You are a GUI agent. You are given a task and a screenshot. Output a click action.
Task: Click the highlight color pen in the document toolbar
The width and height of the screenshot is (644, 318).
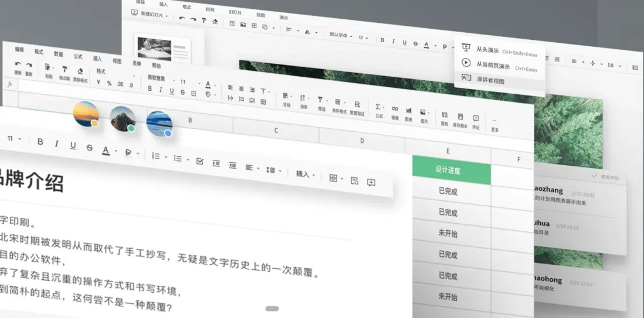(x=128, y=153)
